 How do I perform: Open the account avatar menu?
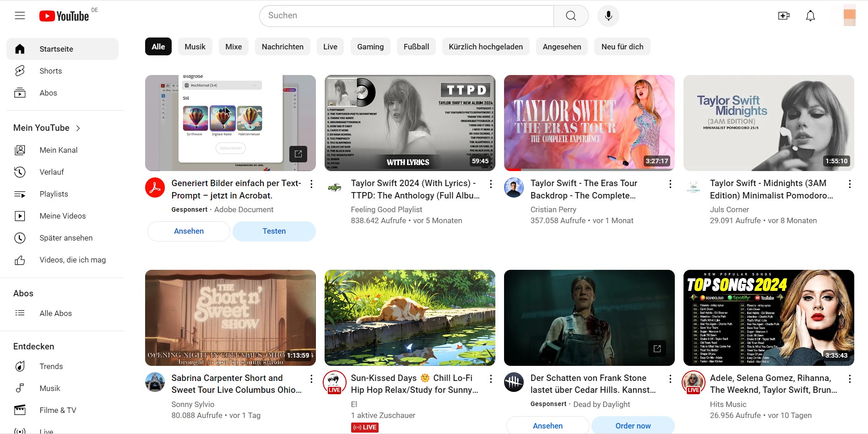[849, 16]
